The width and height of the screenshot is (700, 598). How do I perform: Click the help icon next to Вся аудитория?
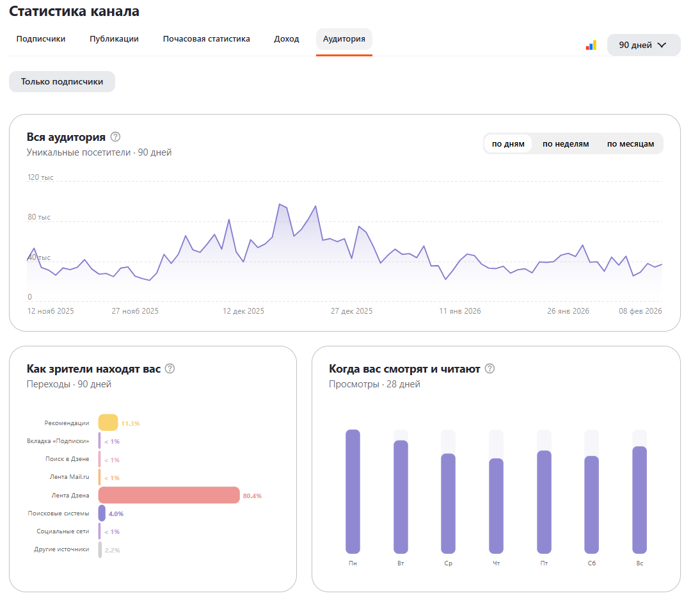click(x=115, y=136)
